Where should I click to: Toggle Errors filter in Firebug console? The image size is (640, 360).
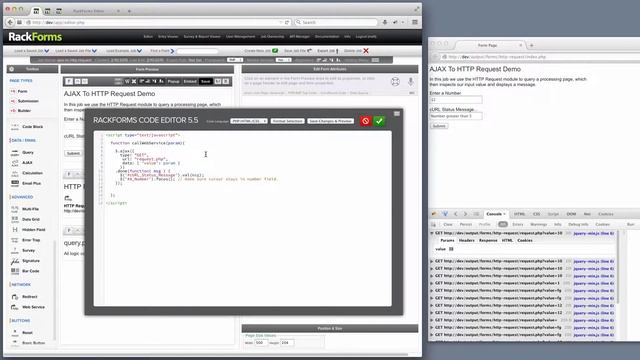point(518,224)
